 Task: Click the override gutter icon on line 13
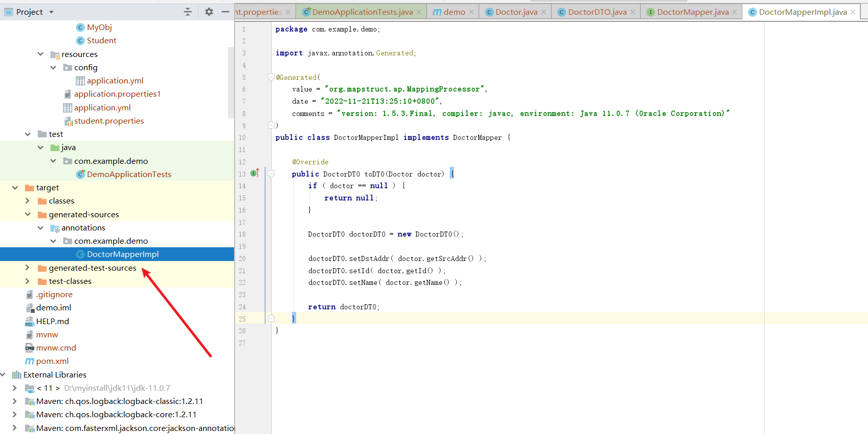tap(255, 173)
